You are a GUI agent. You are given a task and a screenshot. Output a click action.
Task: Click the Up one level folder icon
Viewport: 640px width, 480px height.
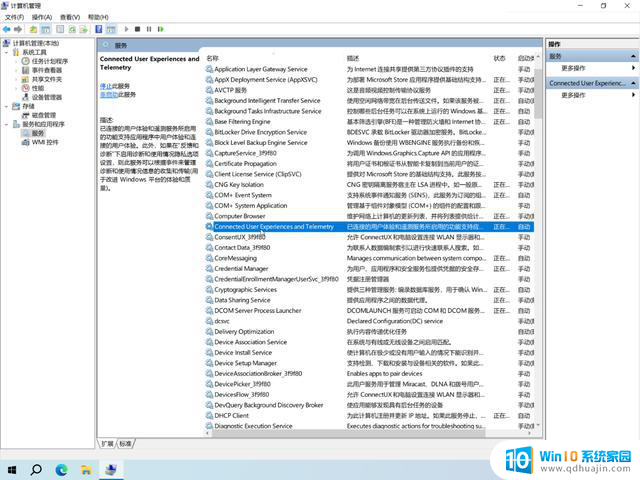tap(33, 29)
